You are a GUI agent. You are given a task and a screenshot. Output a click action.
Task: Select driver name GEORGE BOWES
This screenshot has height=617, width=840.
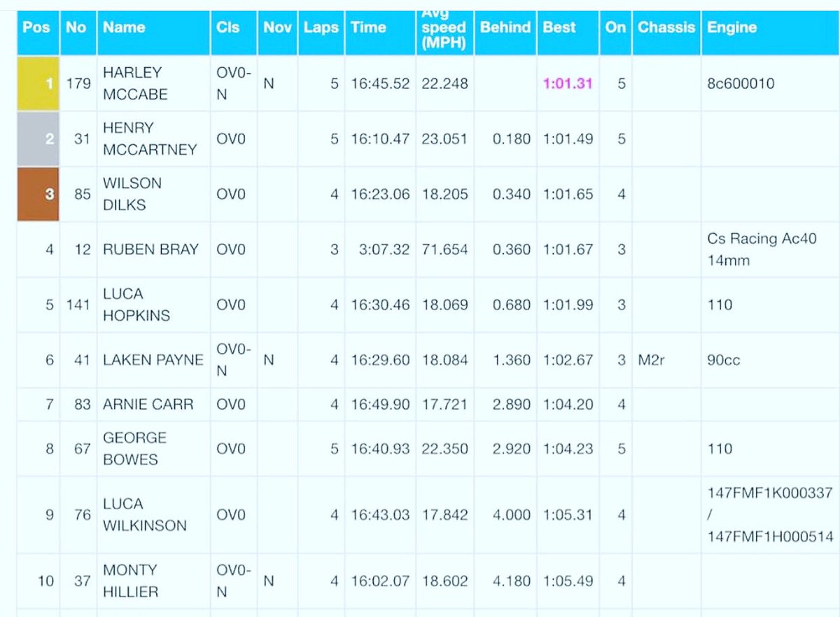(135, 448)
